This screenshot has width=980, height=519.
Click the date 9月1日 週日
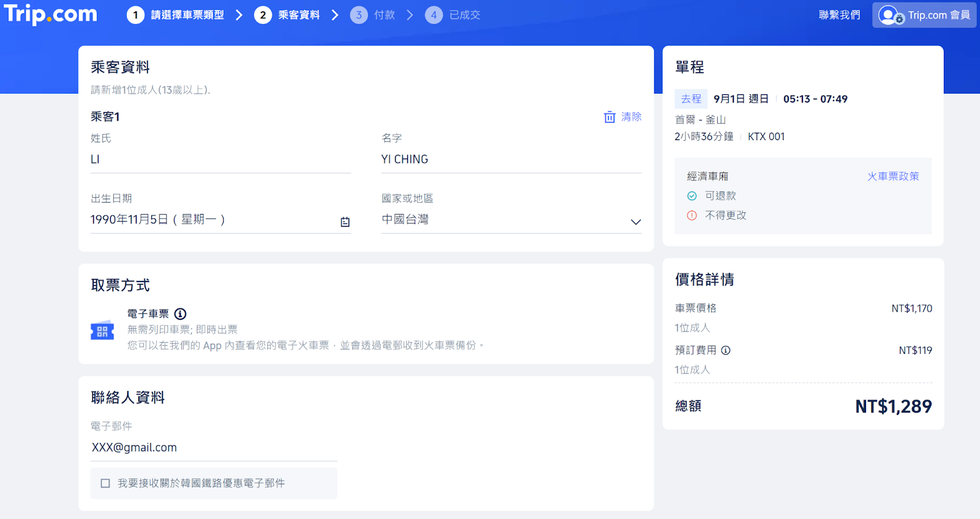click(741, 99)
